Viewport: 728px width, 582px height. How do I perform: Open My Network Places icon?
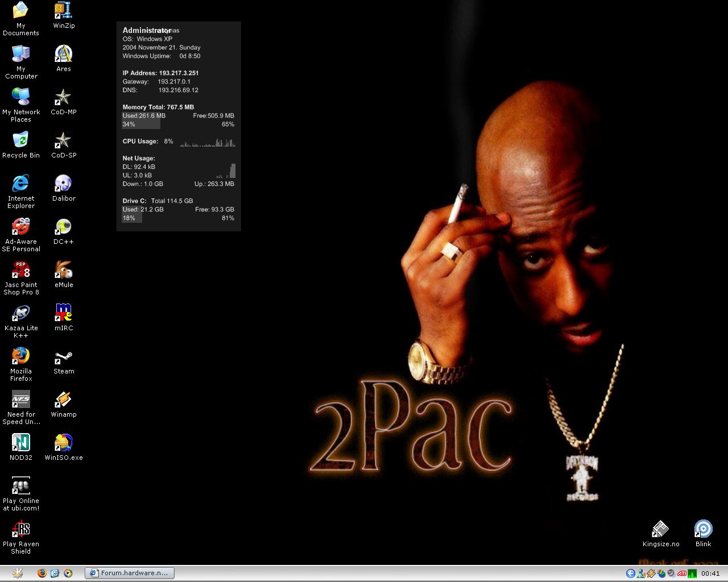point(21,105)
